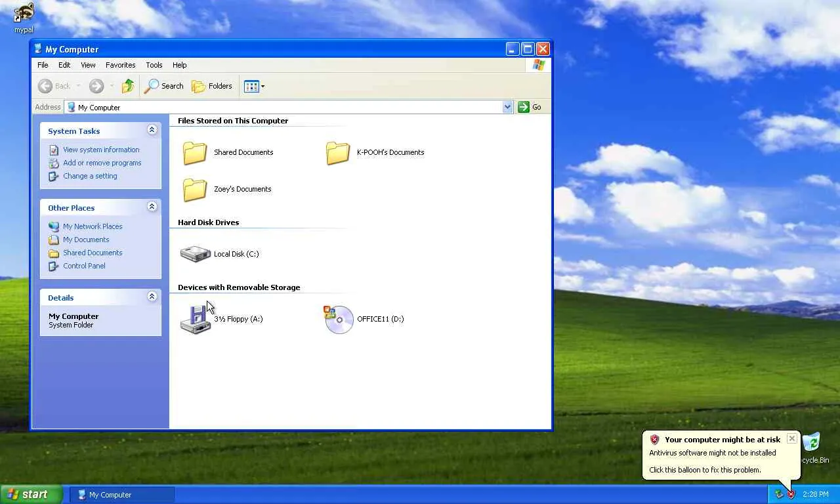Close the security warning balloon
The height and width of the screenshot is (504, 840).
791,438
